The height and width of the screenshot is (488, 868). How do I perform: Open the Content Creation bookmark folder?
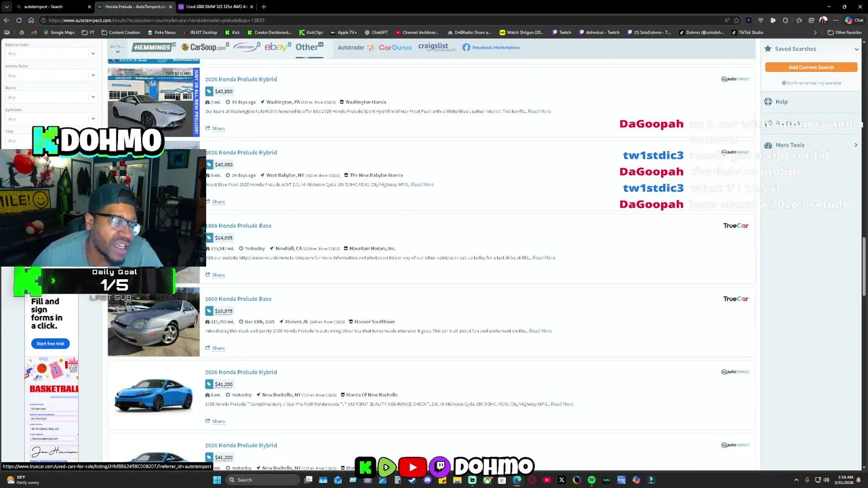click(x=120, y=33)
